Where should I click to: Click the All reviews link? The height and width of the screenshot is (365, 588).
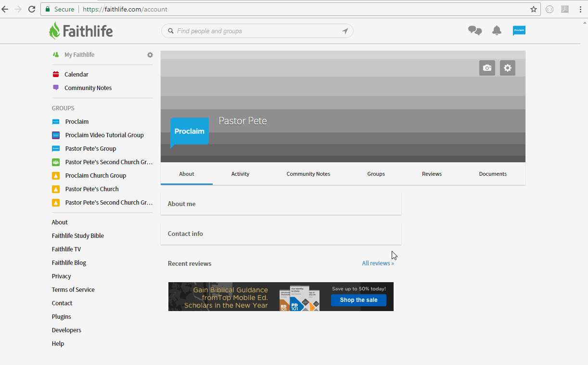pos(378,263)
